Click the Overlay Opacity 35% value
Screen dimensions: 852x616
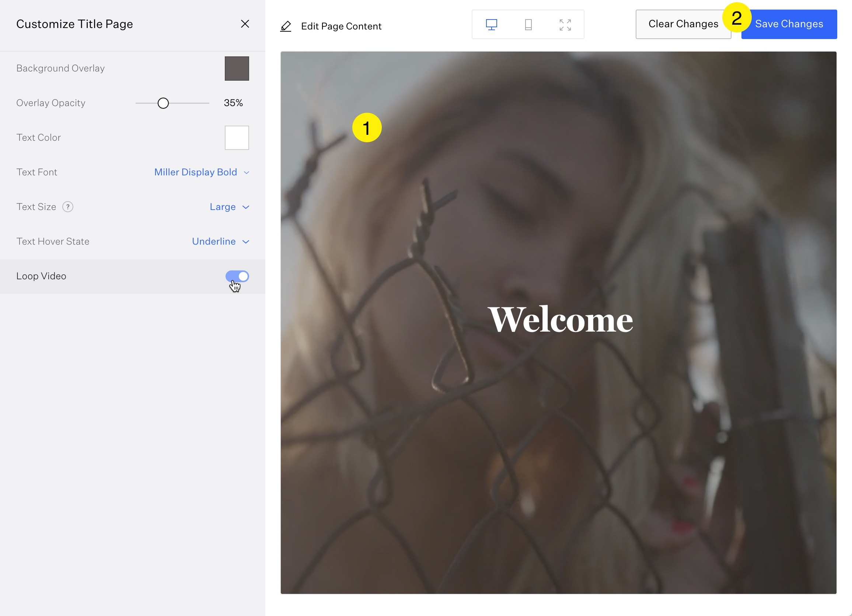[233, 103]
